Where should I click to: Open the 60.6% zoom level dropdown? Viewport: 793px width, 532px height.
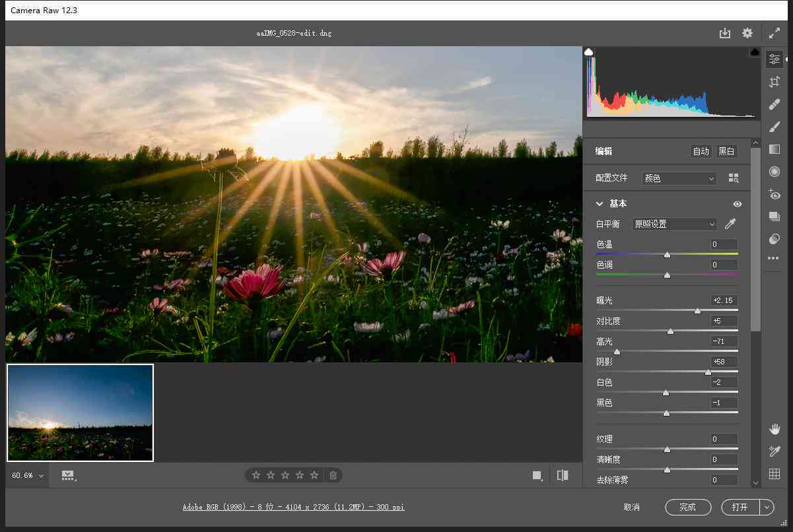[x=28, y=475]
